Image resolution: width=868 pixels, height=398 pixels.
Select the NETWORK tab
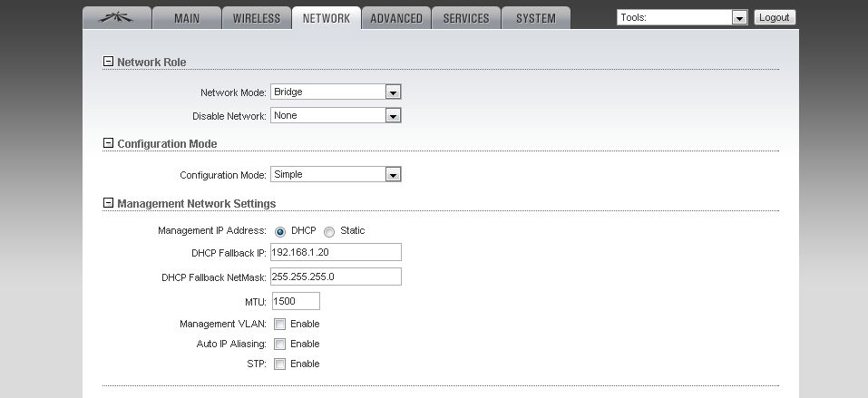tap(326, 18)
